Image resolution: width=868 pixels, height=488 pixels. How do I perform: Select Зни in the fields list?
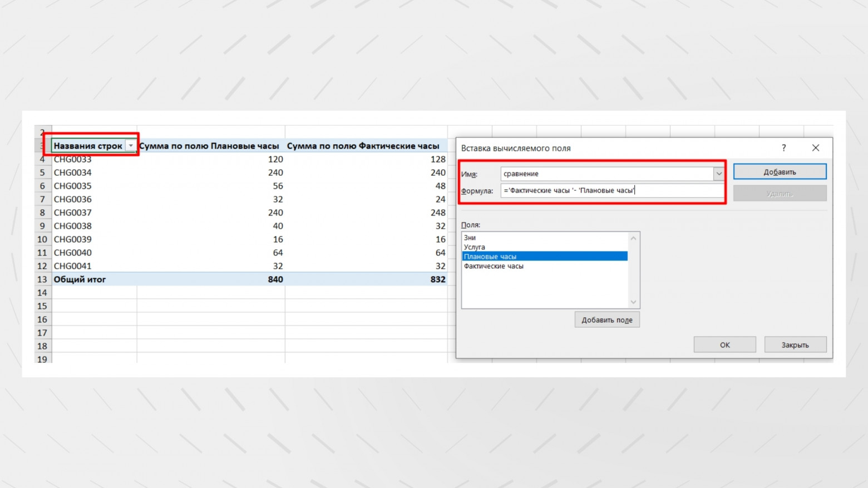(470, 238)
